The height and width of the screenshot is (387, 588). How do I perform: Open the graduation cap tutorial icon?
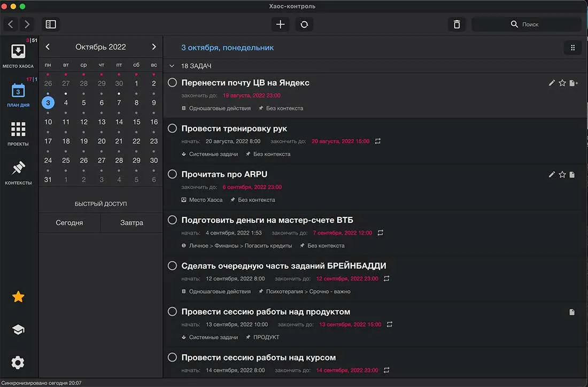point(18,330)
